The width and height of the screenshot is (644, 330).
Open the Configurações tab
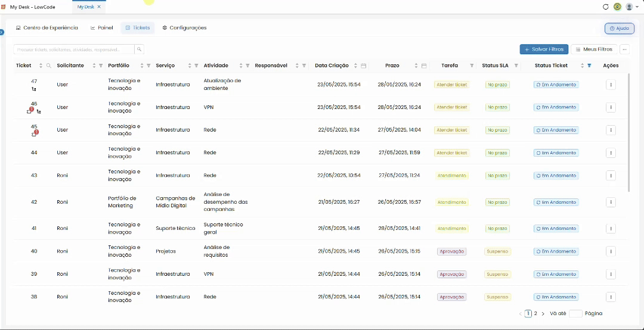coord(184,28)
